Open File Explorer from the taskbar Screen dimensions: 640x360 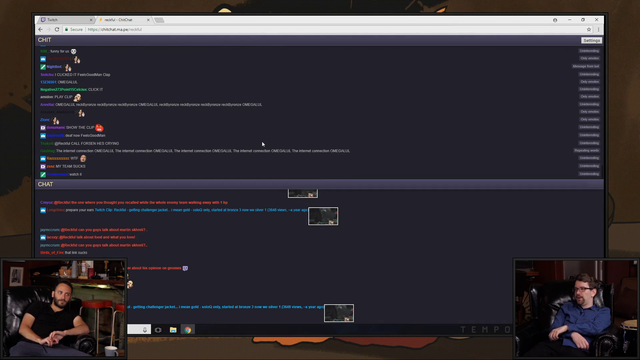click(x=173, y=330)
